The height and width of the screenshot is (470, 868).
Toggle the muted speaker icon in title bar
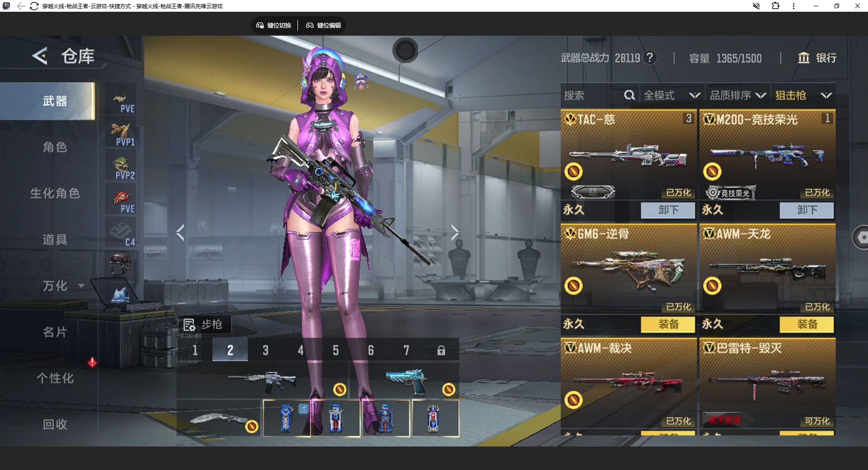(756, 6)
